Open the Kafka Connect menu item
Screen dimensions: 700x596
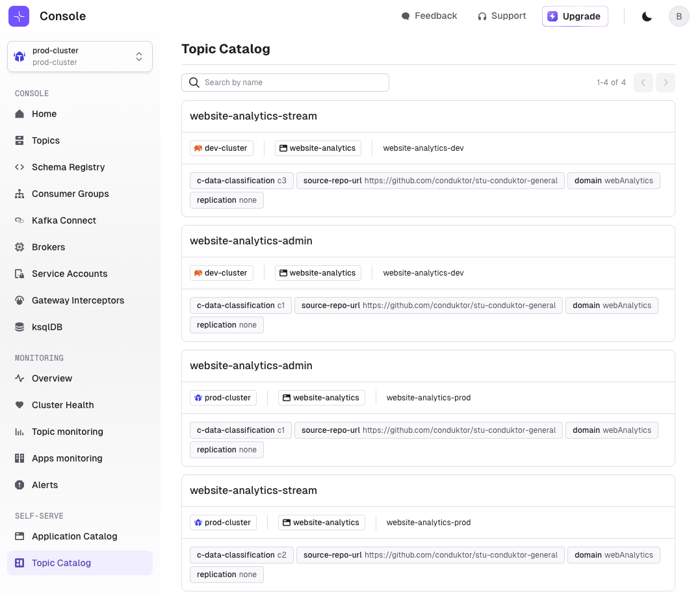pyautogui.click(x=80, y=220)
